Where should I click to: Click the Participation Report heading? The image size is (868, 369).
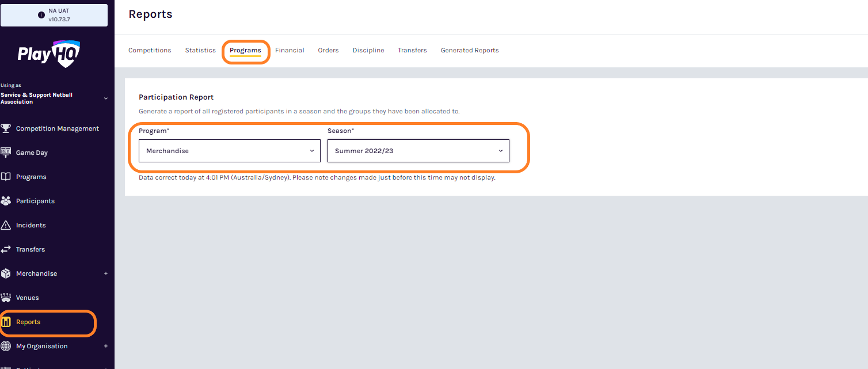pyautogui.click(x=176, y=97)
